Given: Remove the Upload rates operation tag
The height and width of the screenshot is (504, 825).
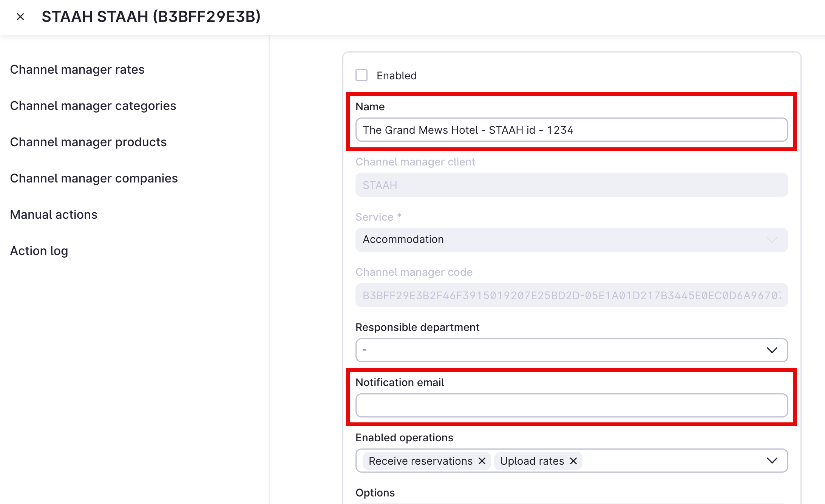Looking at the screenshot, I should [574, 461].
